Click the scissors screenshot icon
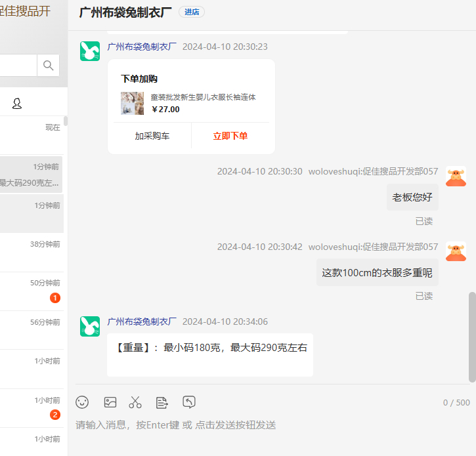This screenshot has height=456, width=476. coord(135,402)
